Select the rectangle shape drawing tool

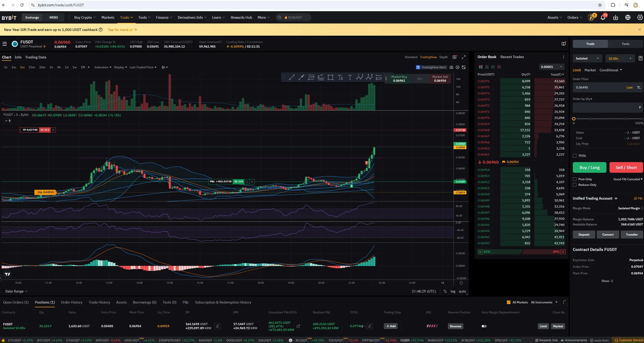click(x=330, y=78)
